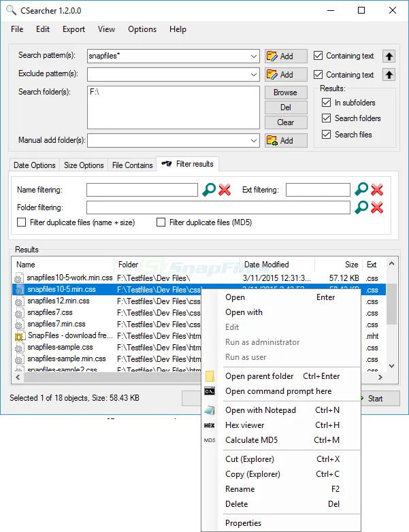Open the Edit menu

(43, 29)
